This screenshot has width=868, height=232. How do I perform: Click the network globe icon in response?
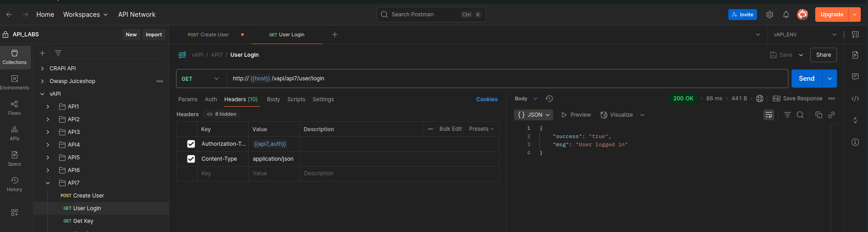point(760,99)
